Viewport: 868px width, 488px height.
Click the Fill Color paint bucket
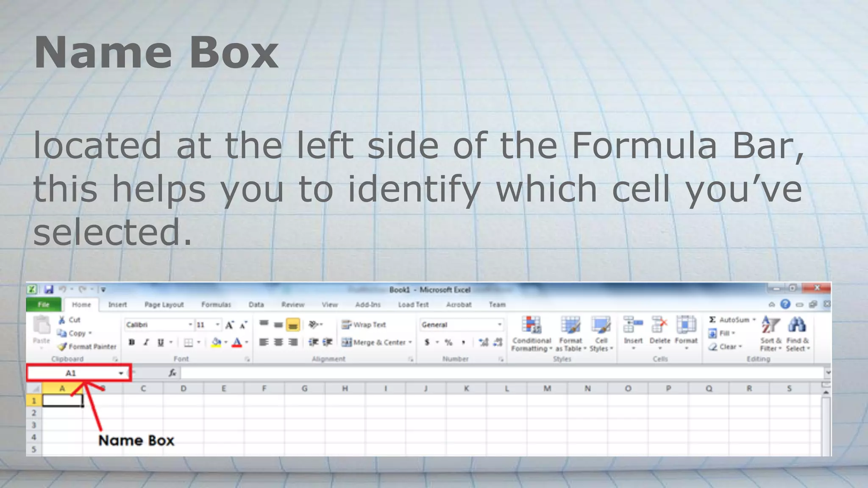(x=216, y=342)
